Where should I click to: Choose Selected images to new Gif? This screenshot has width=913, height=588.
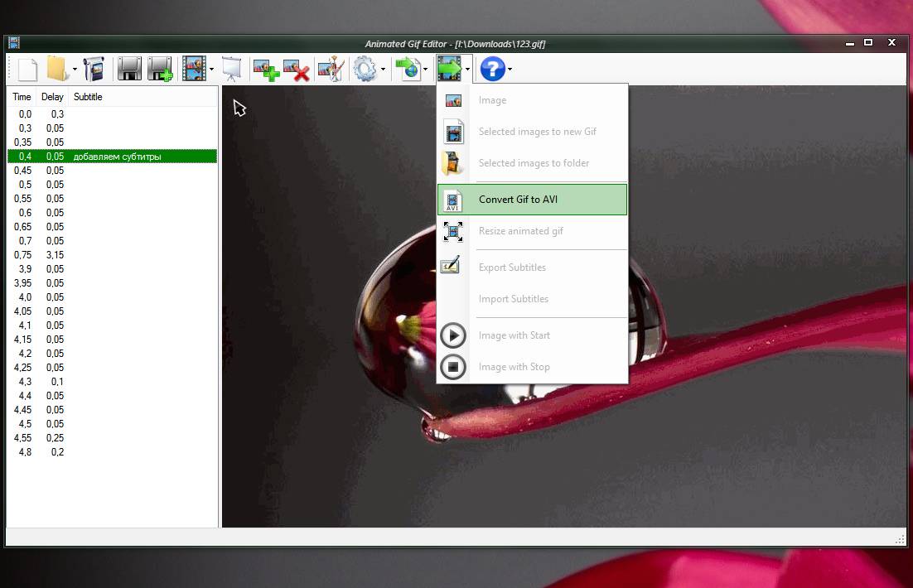tap(532, 132)
